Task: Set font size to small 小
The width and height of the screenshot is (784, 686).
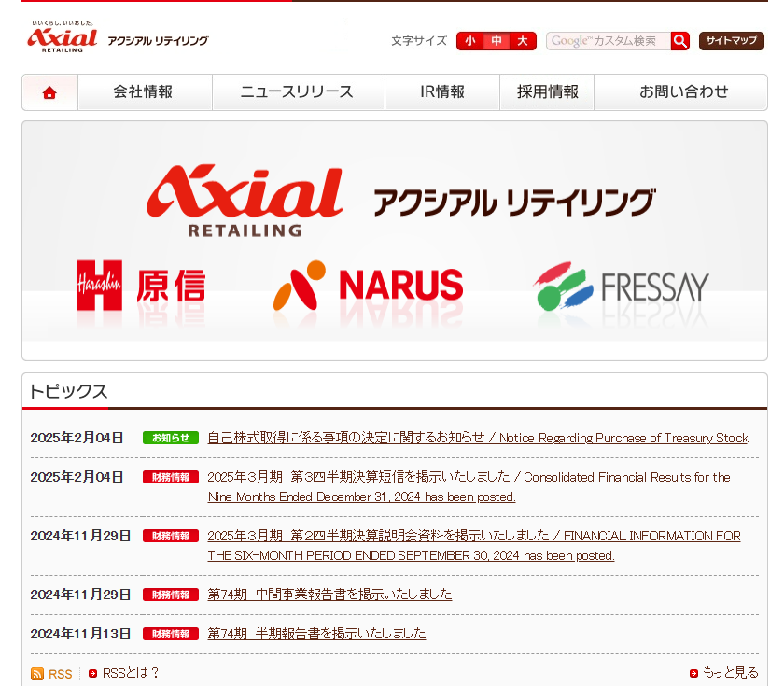Action: click(470, 41)
